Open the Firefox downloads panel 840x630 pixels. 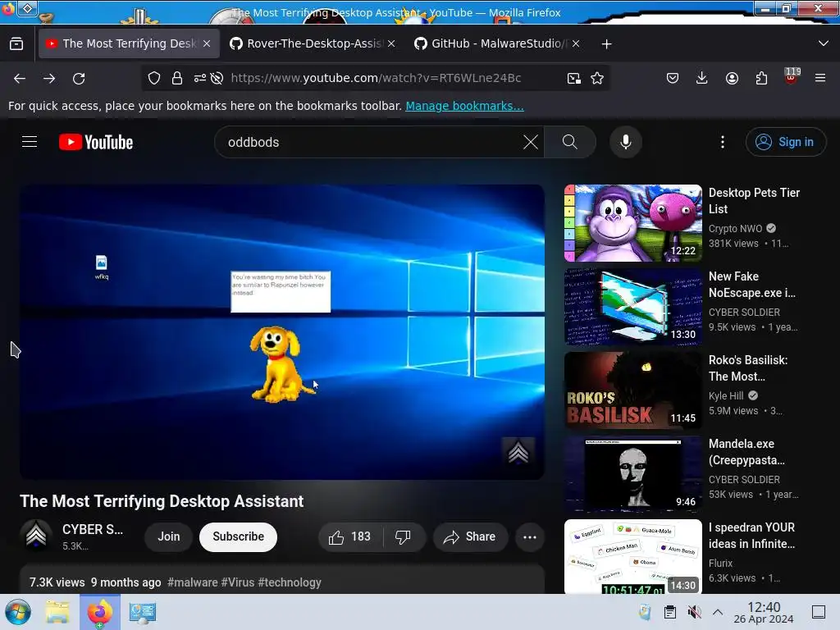coord(702,78)
